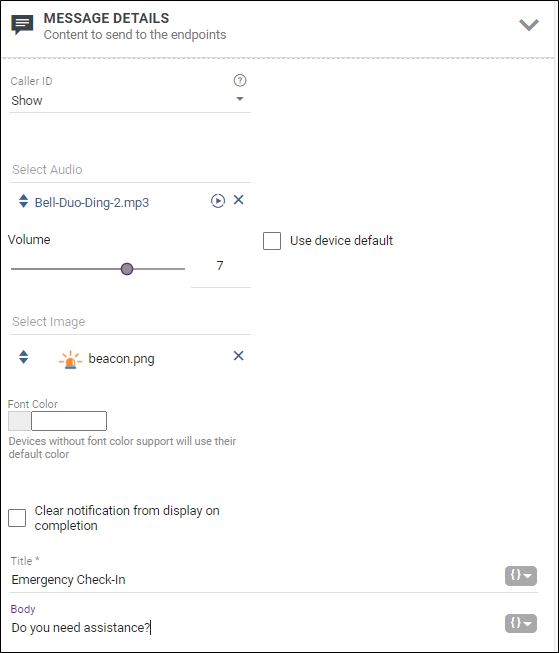
Task: Click the Message Details chat icon
Action: (x=22, y=25)
